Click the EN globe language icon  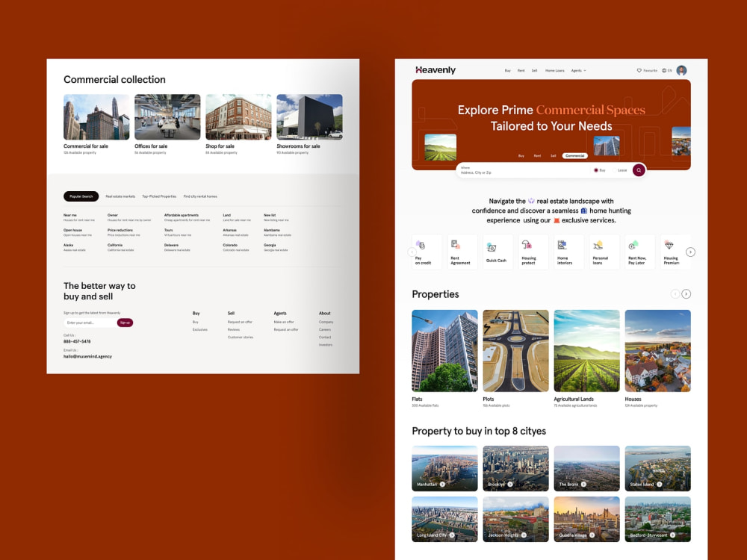(664, 70)
